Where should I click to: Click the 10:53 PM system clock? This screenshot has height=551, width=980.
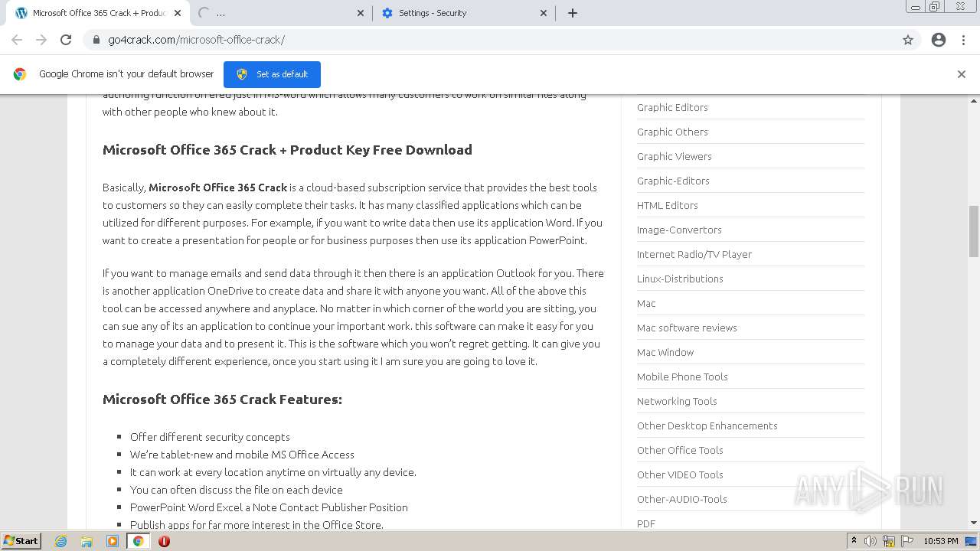point(941,541)
